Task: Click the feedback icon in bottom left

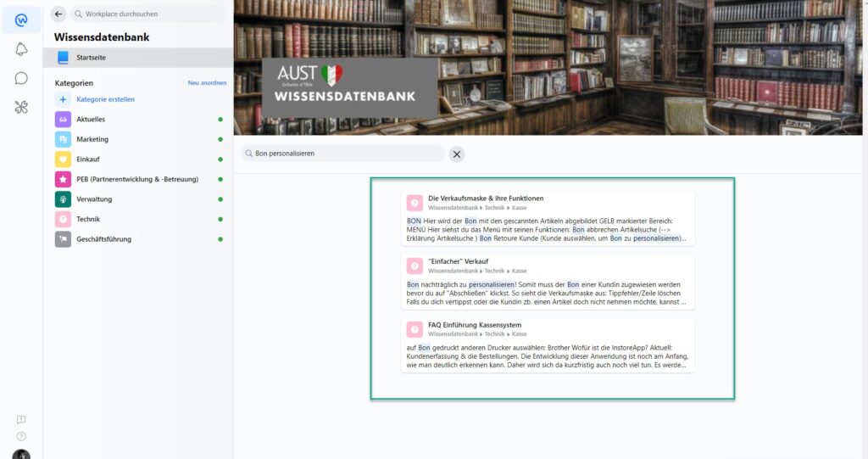Action: [21, 420]
